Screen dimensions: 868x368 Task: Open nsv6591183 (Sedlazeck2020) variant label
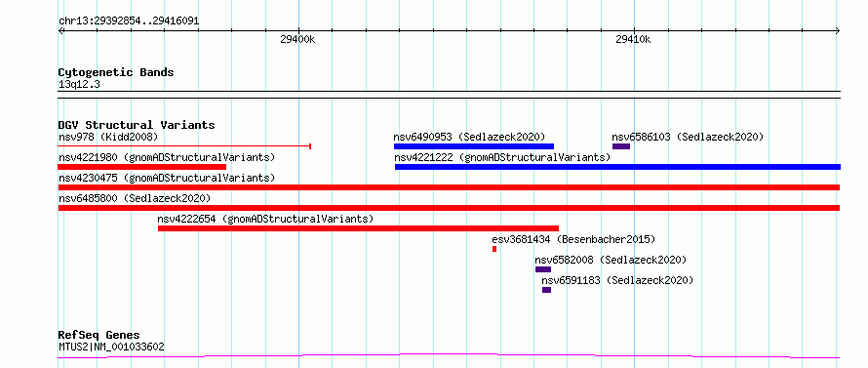617,280
